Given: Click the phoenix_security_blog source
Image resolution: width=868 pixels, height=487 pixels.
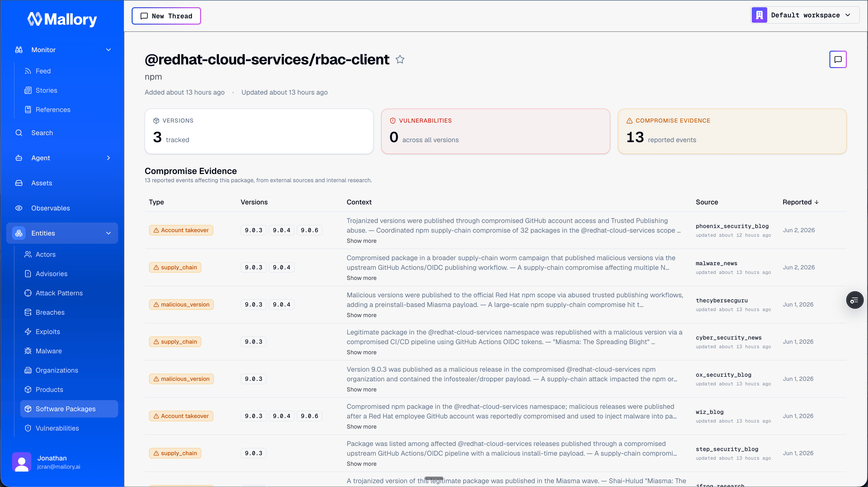Looking at the screenshot, I should pyautogui.click(x=732, y=226).
